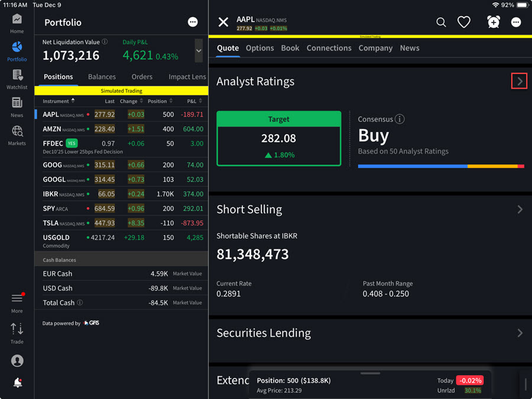Select the IBKR position row
The image size is (532, 399).
coord(121,194)
